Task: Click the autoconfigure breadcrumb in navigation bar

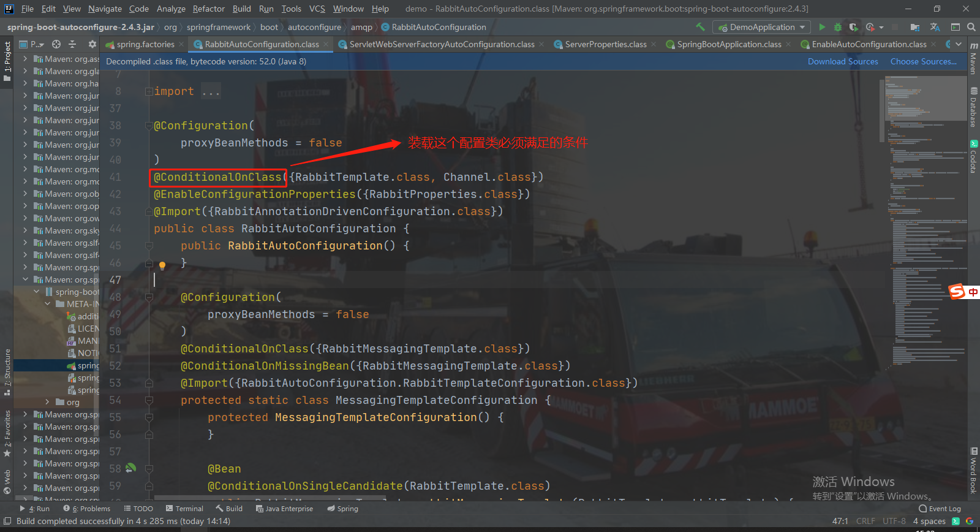Action: point(314,27)
